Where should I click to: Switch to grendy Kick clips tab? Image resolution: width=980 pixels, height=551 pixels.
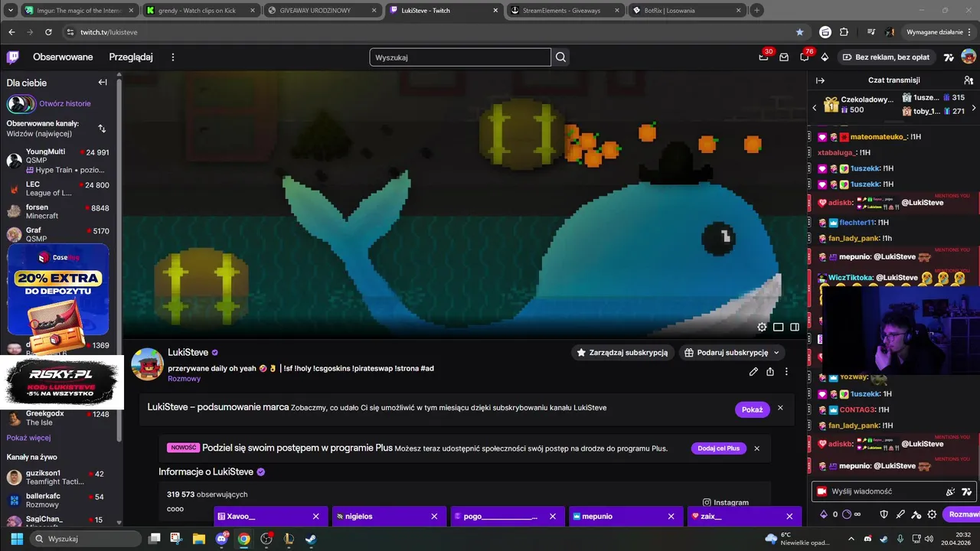tap(201, 11)
